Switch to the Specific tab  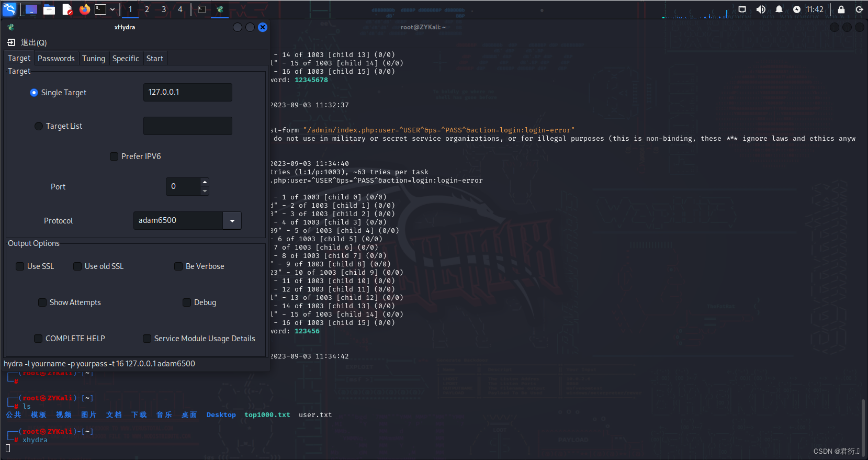click(x=126, y=59)
